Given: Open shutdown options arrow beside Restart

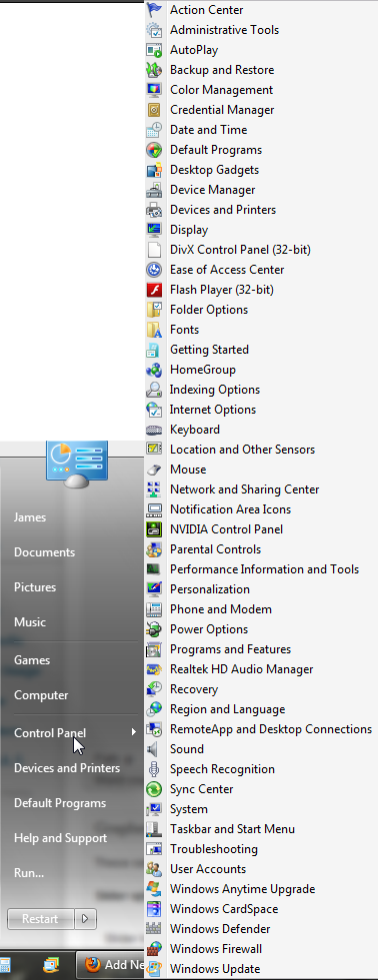Looking at the screenshot, I should tap(85, 919).
